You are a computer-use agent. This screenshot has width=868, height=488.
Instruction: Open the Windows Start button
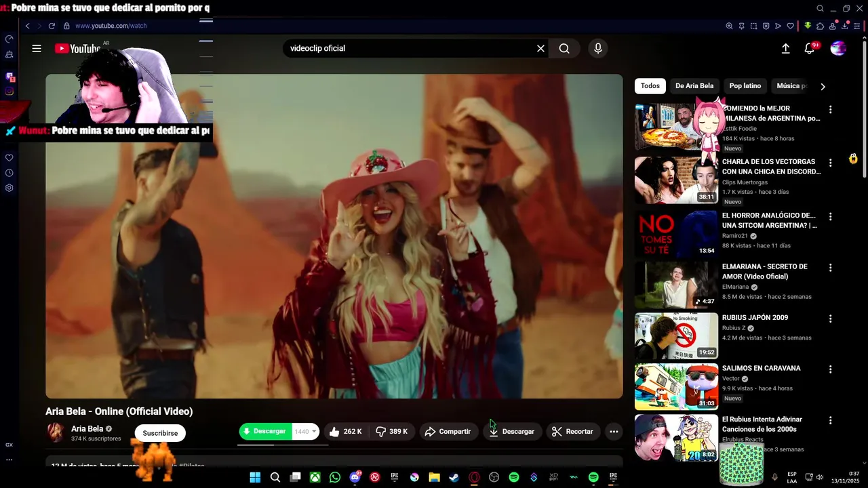coord(255,477)
